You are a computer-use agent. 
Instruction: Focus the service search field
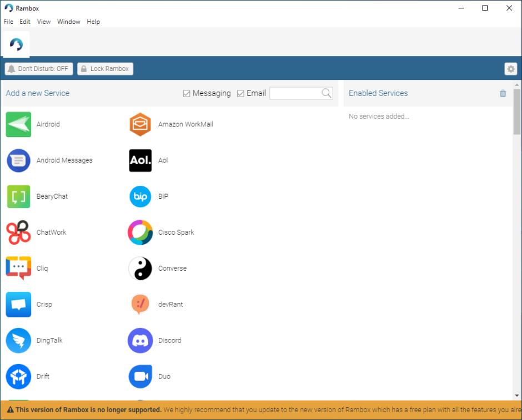click(x=294, y=93)
